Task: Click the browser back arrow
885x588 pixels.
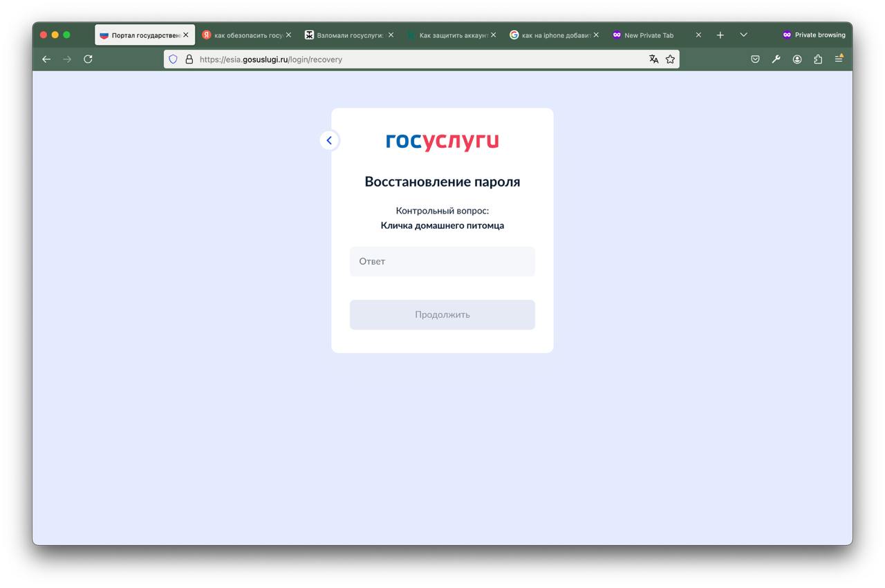Action: point(46,59)
